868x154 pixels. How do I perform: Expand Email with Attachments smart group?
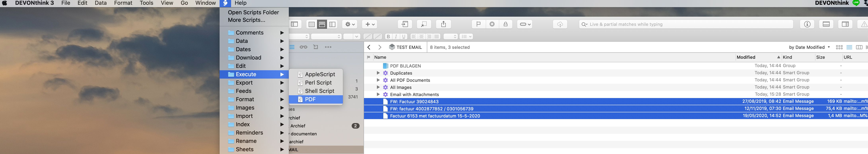[378, 94]
